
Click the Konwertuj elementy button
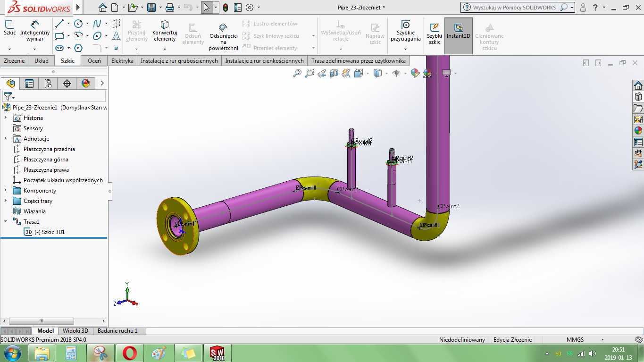[165, 31]
